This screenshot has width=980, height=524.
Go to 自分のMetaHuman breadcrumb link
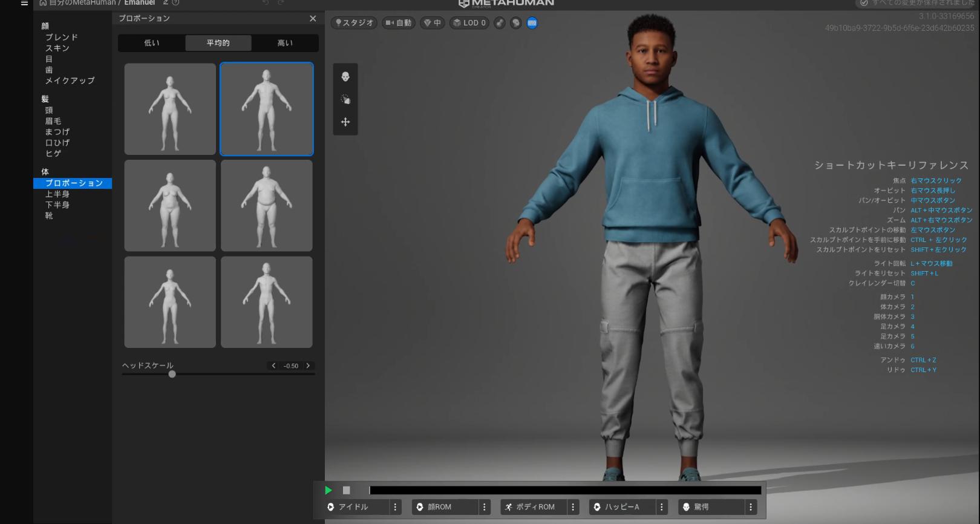coord(82,3)
